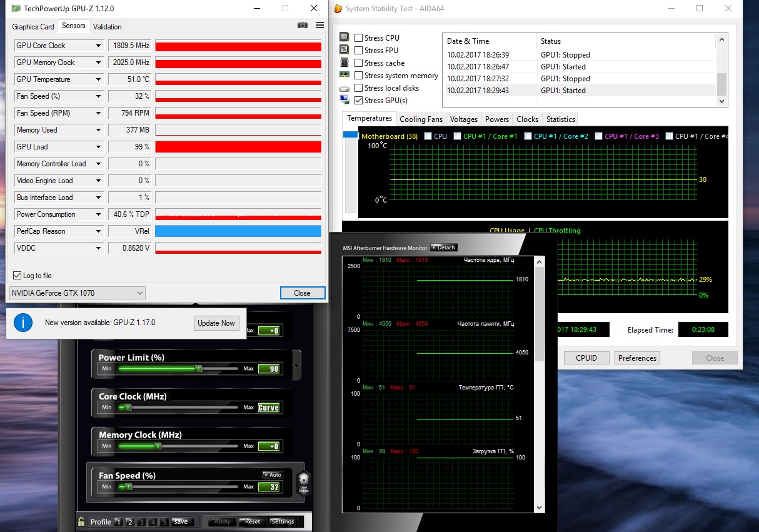Enable Stress FPU checkbox
Screen dimensions: 759x532
pyautogui.click(x=359, y=50)
